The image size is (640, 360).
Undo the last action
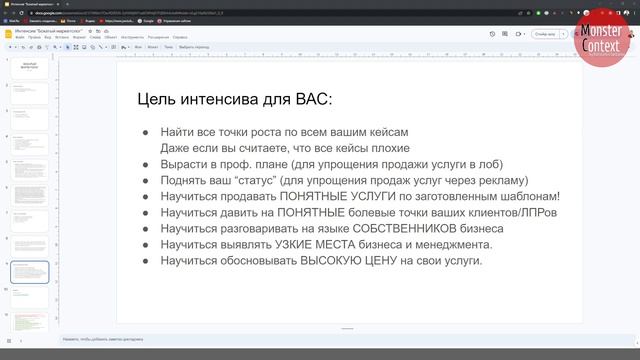click(23, 47)
